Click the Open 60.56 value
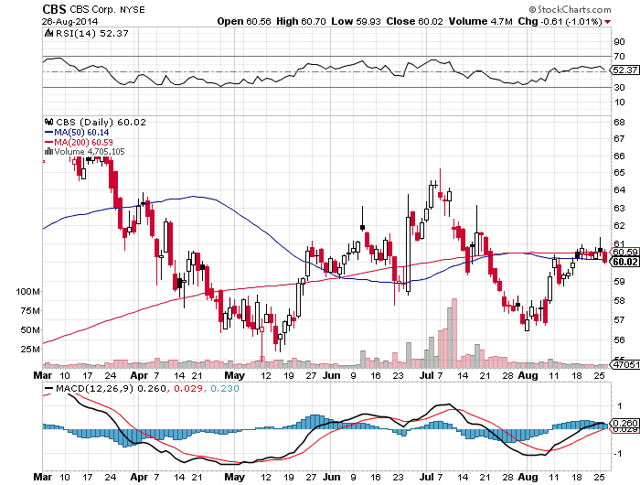 (244, 21)
